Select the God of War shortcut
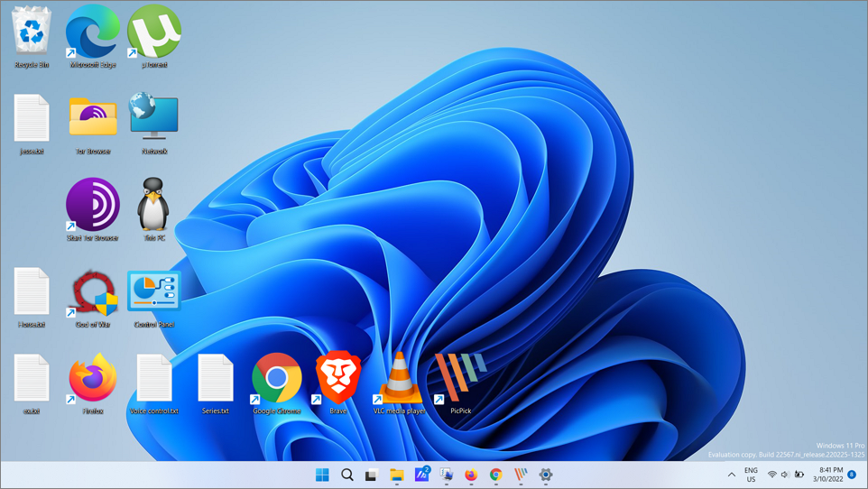Viewport: 868px width, 489px height. pyautogui.click(x=93, y=292)
